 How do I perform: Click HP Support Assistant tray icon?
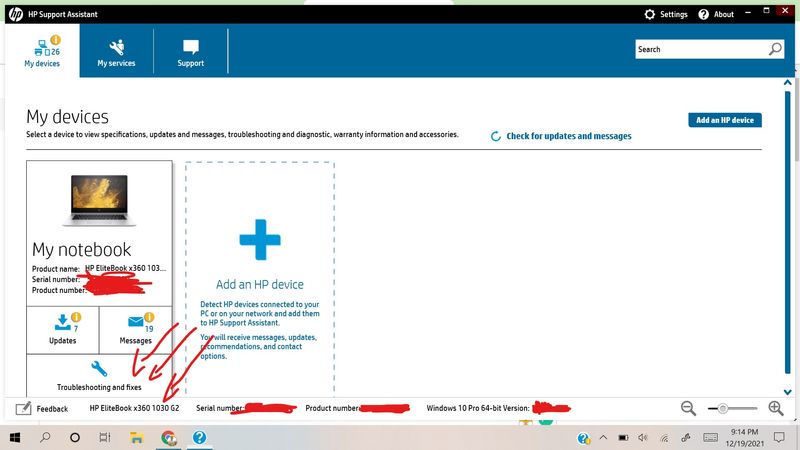tap(584, 438)
